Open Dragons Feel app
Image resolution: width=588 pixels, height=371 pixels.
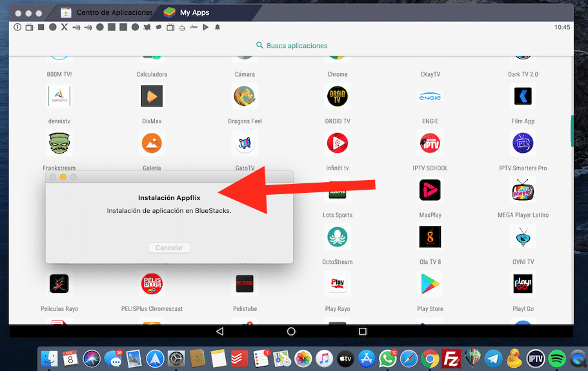click(245, 96)
